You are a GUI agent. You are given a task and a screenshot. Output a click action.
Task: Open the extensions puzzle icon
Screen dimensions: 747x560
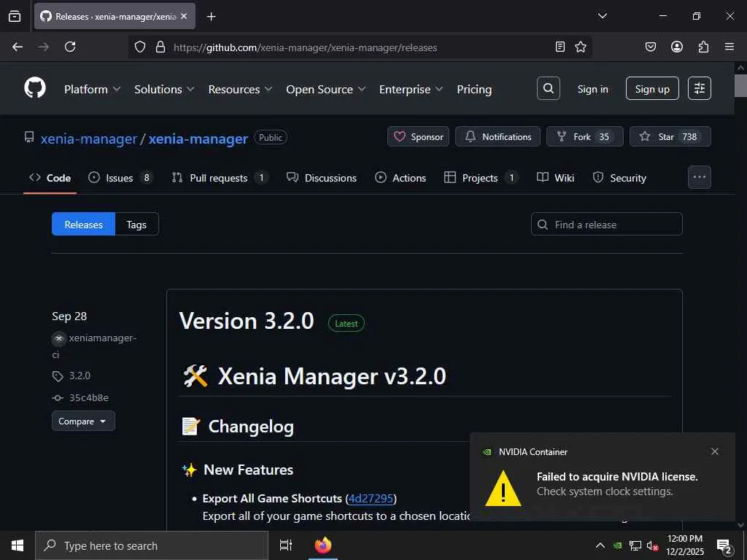coord(703,47)
